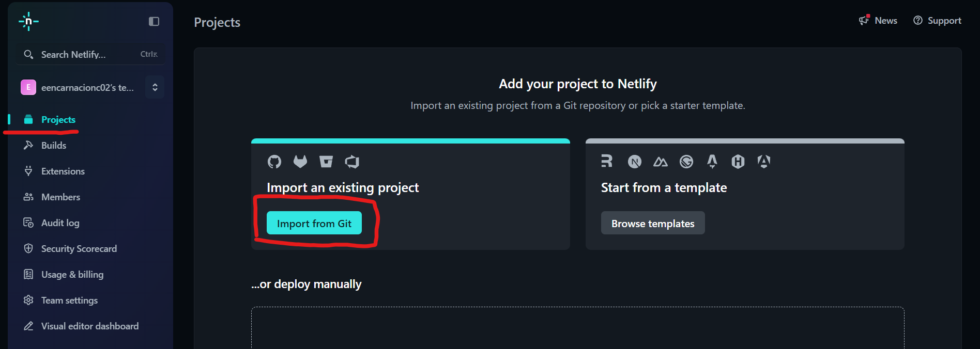Click the Bitbucket icon
980x349 pixels.
click(x=326, y=162)
